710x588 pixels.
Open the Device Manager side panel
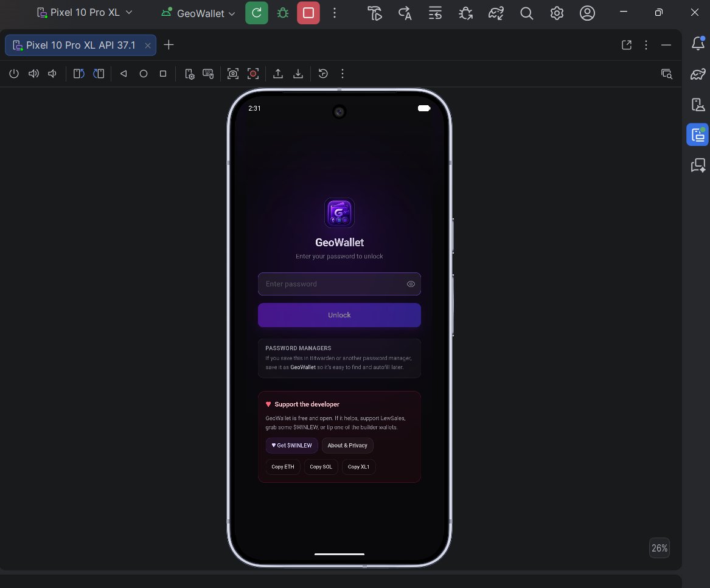pos(698,105)
